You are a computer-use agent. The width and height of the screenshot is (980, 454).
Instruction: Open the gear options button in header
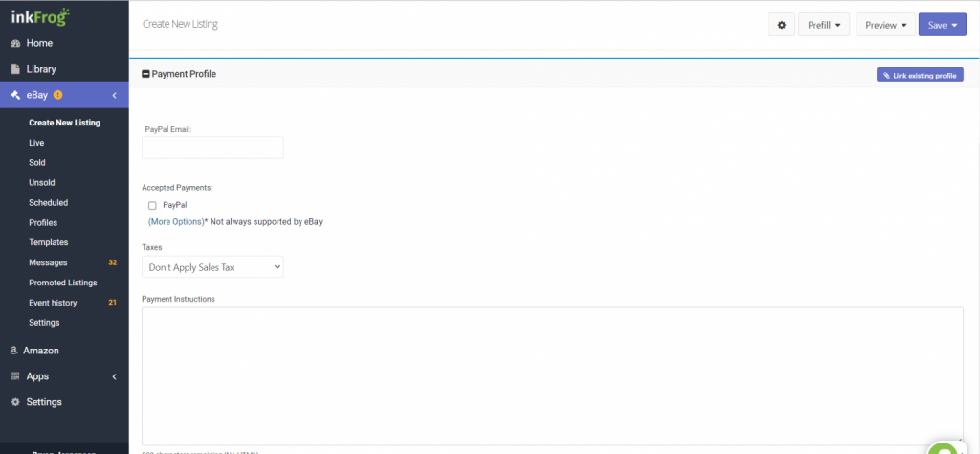[781, 25]
